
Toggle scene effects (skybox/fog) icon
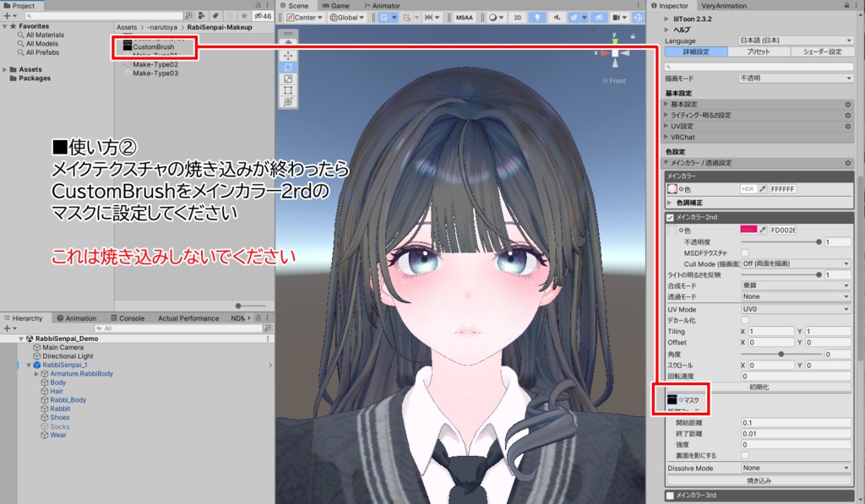click(574, 18)
